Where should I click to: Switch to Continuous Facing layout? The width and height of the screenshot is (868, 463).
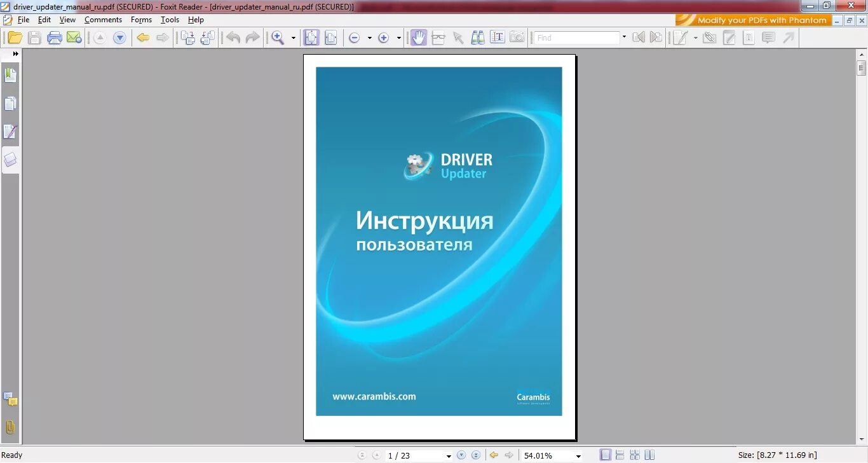click(x=634, y=455)
